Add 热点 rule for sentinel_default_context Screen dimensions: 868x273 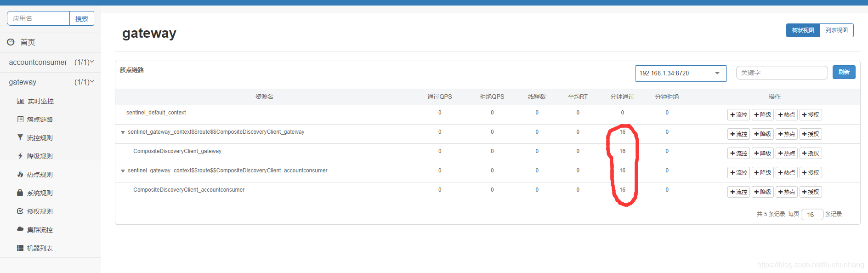click(x=787, y=115)
